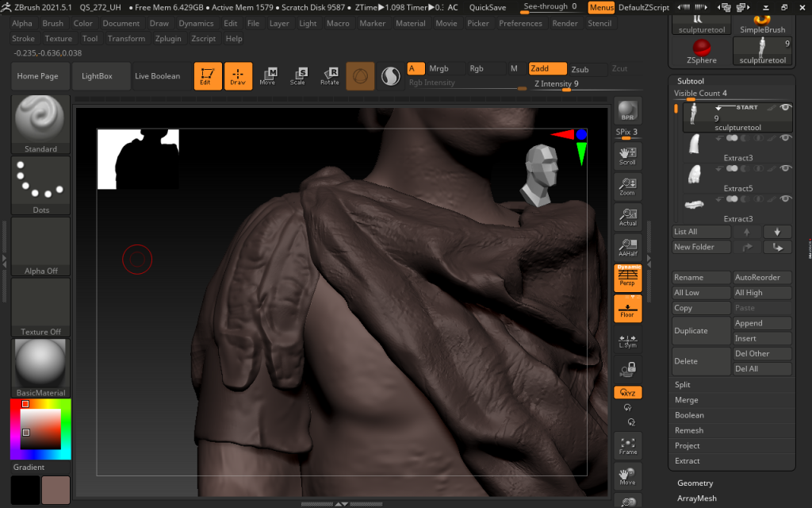
Task: Open the Zplugin menu
Action: coord(168,38)
